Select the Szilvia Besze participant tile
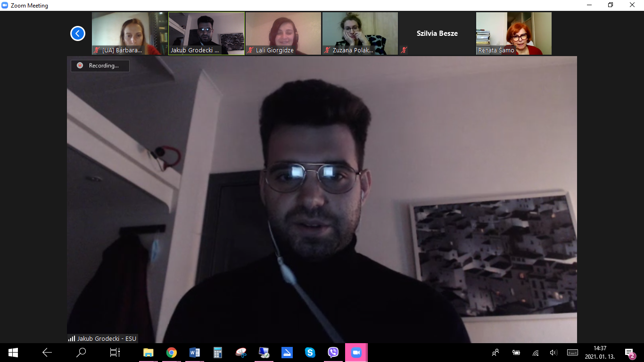 coord(437,33)
